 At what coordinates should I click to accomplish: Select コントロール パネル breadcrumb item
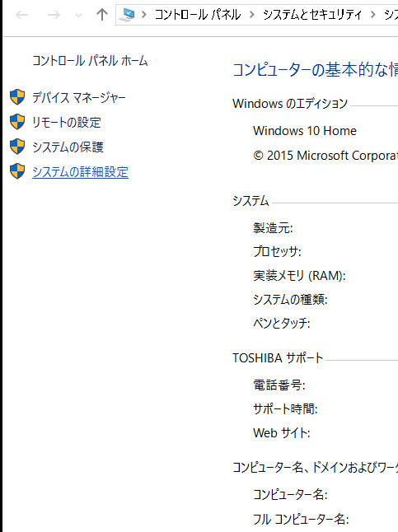197,15
